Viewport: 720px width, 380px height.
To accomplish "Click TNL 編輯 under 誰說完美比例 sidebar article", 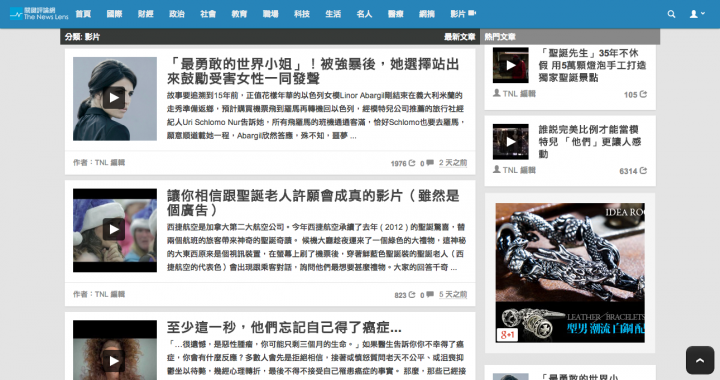I will [519, 170].
